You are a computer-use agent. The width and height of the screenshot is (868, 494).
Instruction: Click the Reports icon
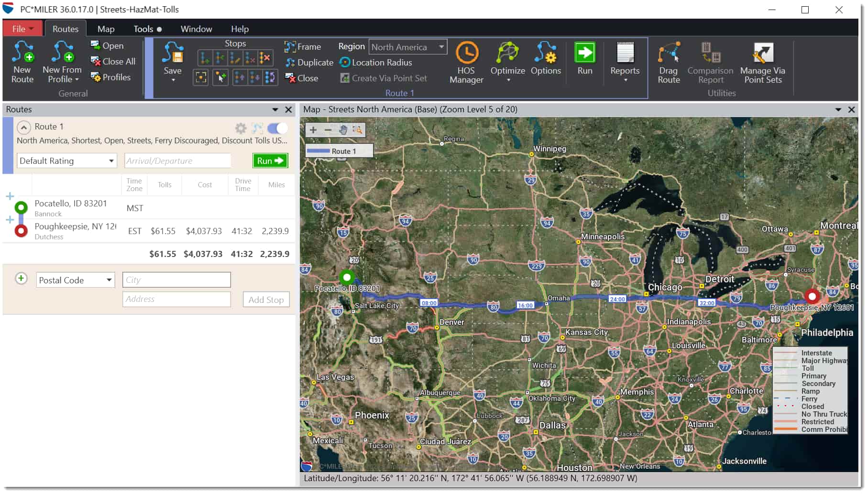coord(626,53)
